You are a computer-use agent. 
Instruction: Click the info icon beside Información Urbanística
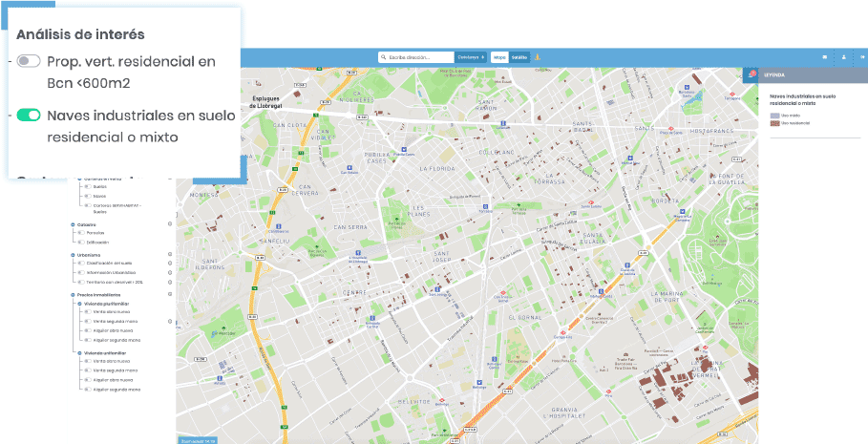pyautogui.click(x=170, y=273)
